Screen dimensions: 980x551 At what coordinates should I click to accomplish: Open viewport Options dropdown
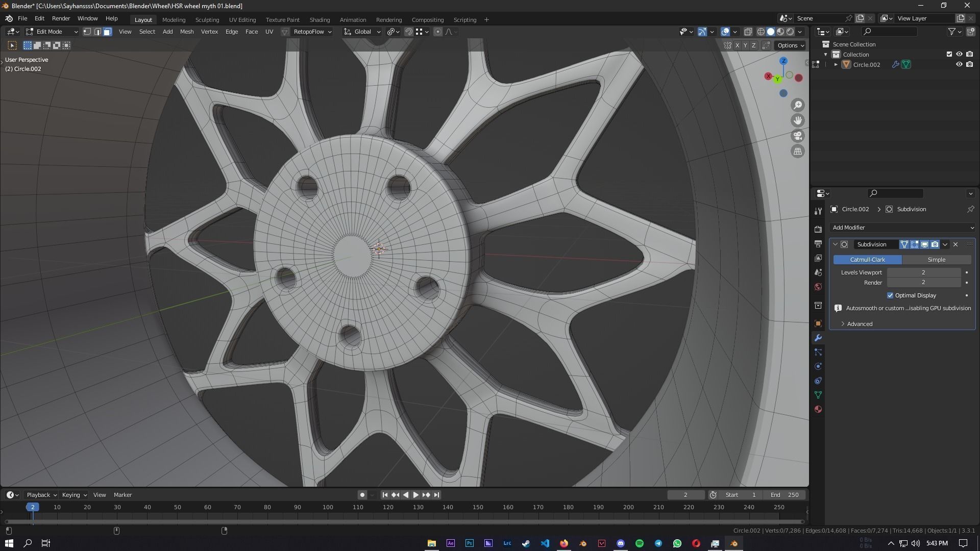[790, 45]
